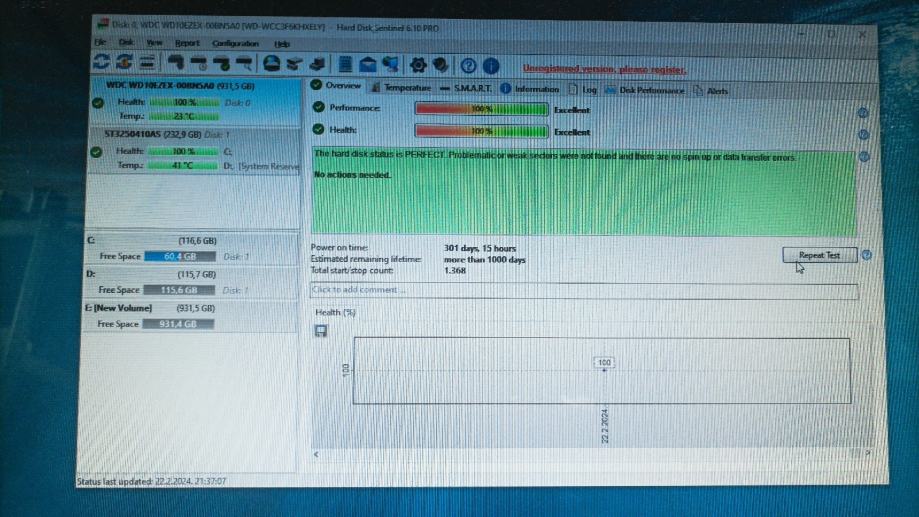This screenshot has height=517, width=919.
Task: Click the disk icon with magnifier
Action: [x=244, y=63]
